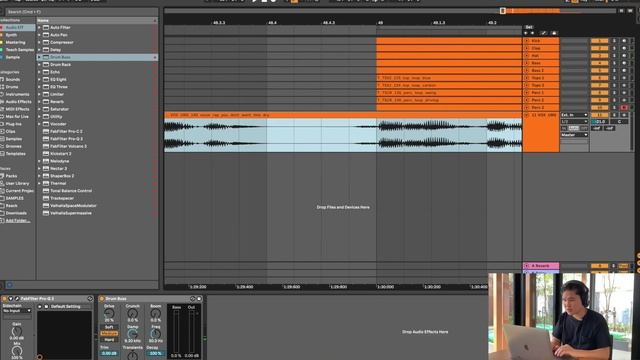
Task: Click the Tonal Balance Control plugin icon
Action: [46, 191]
